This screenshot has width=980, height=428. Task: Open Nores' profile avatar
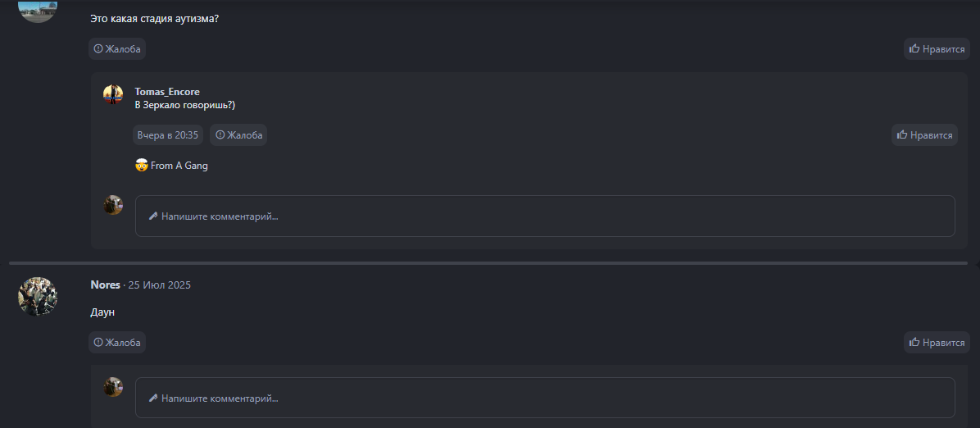(x=38, y=297)
